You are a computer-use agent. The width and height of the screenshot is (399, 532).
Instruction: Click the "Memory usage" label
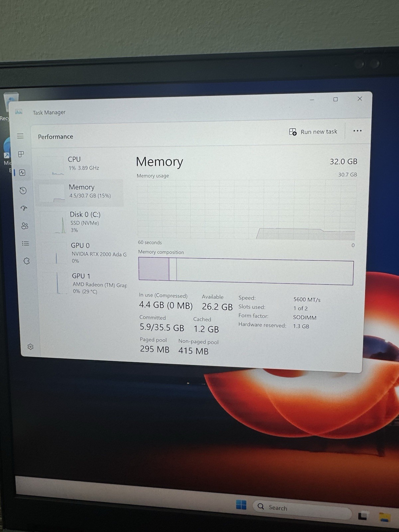(153, 176)
